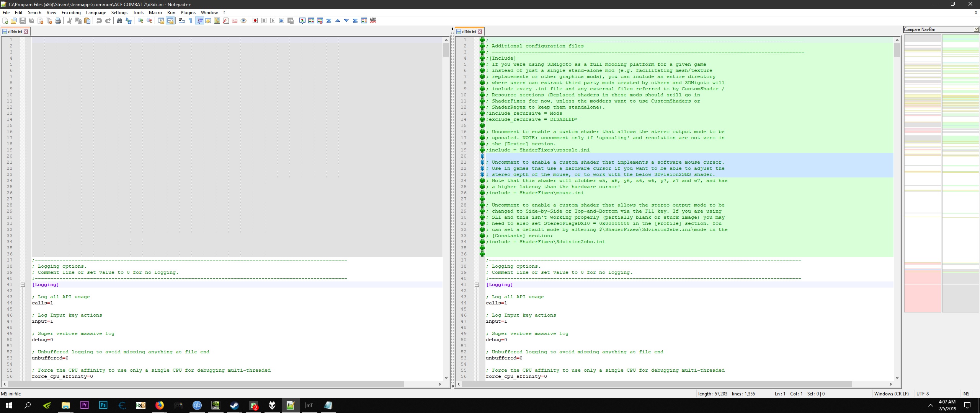
Task: Toggle the Compare Navigation Bar icon
Action: (364, 21)
